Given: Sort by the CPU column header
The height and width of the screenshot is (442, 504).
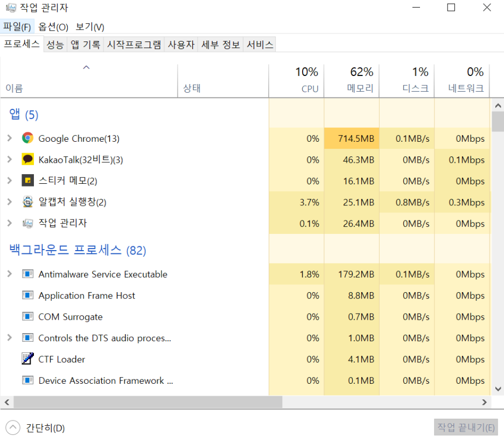Looking at the screenshot, I should click(x=296, y=80).
